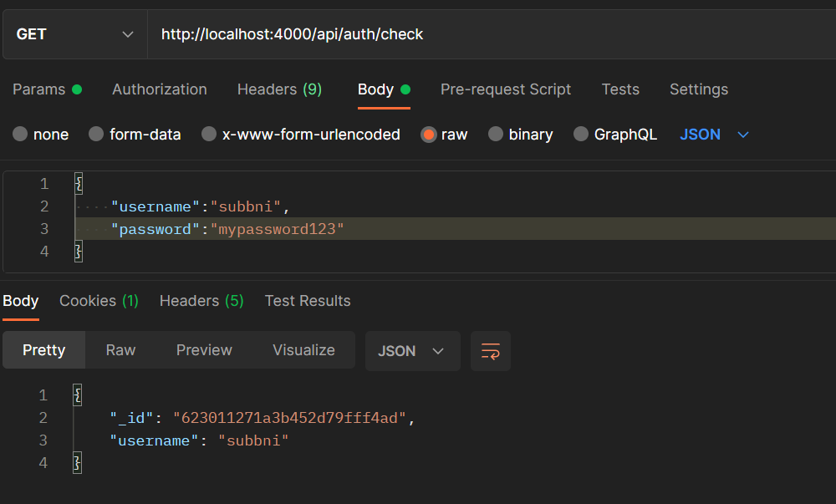Open the Pre-request Script tab
This screenshot has height=504, width=836.
(x=506, y=89)
